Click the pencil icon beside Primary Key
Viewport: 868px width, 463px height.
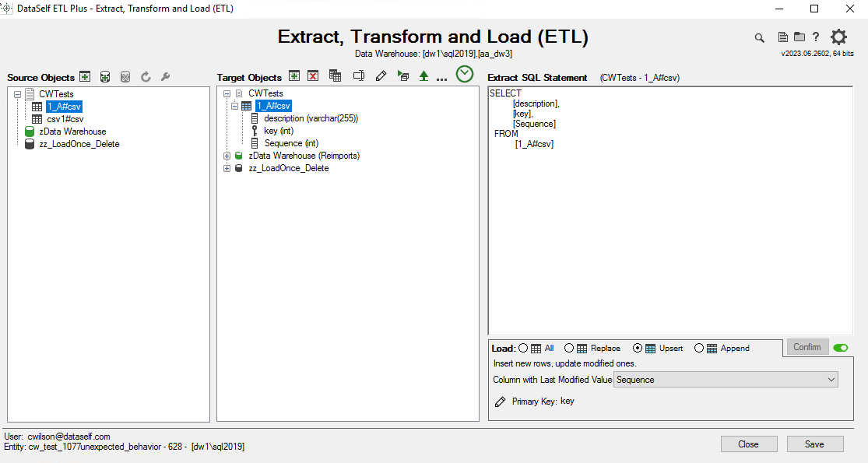tap(500, 402)
